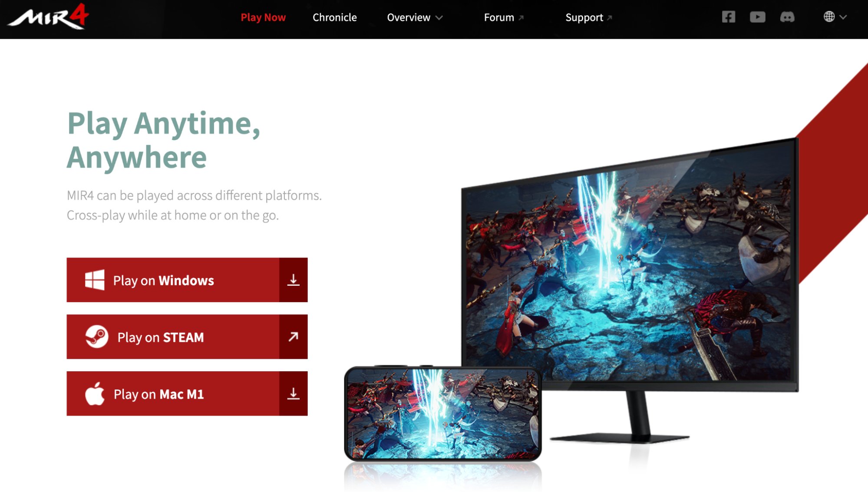Viewport: 868px width, 492px height.
Task: Click the Play on Windows button
Action: [x=187, y=280]
